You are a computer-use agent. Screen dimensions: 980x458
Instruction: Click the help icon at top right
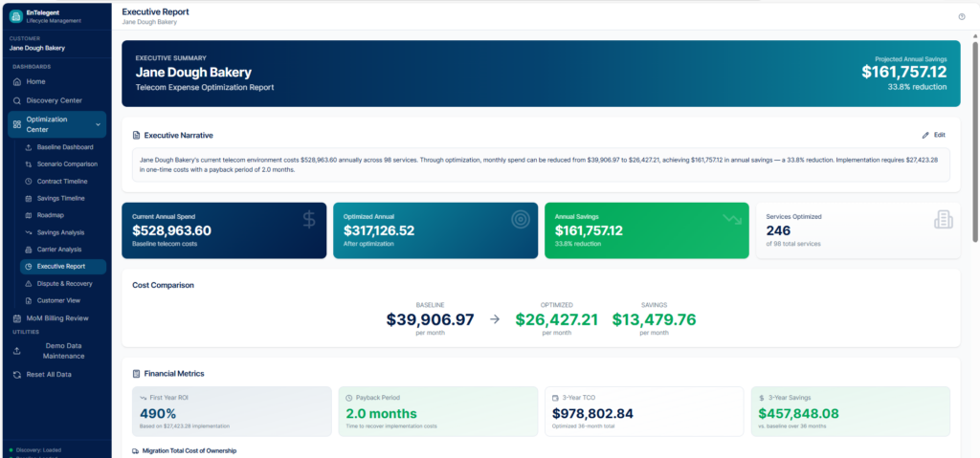pyautogui.click(x=961, y=16)
